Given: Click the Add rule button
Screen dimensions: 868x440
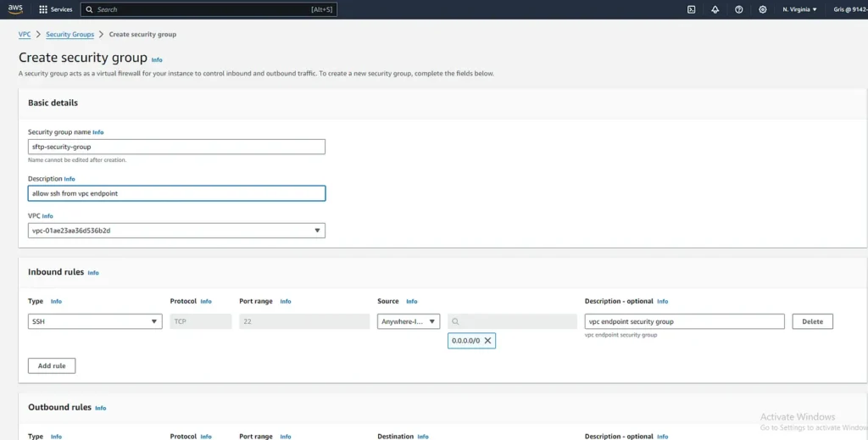Looking at the screenshot, I should click(52, 365).
